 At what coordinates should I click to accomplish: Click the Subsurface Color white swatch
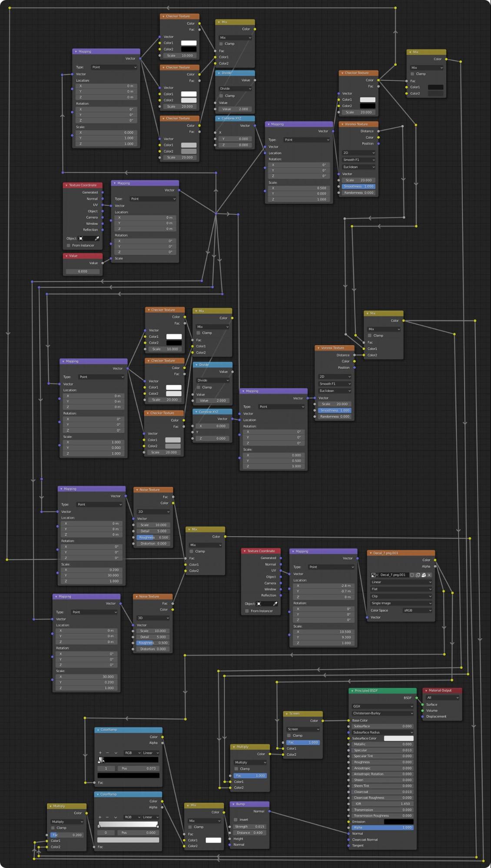(x=398, y=738)
